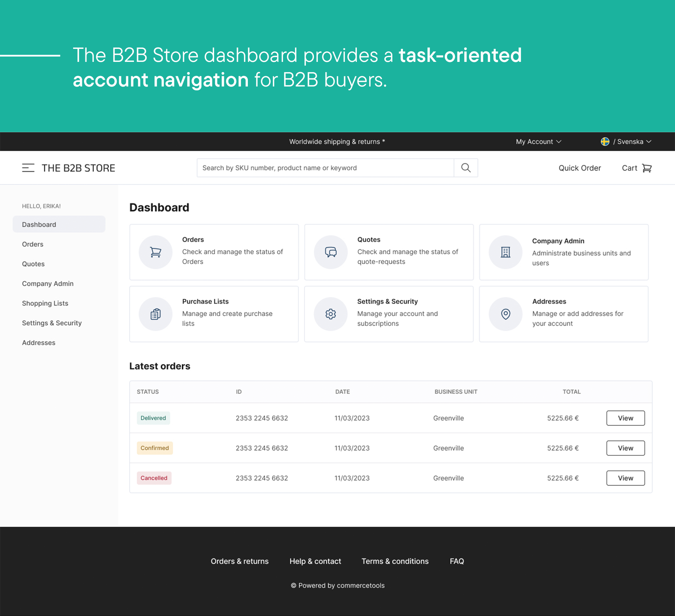This screenshot has width=675, height=616.
Task: Click the Quick Order link
Action: pyautogui.click(x=580, y=168)
